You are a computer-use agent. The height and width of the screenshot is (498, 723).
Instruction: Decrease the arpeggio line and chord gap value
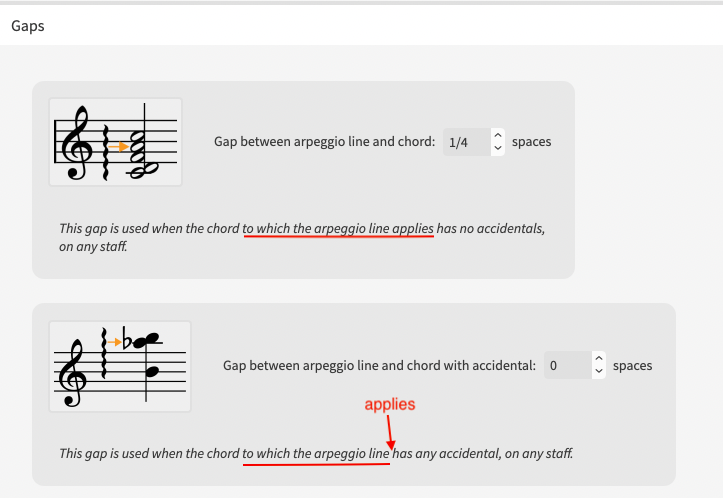click(x=498, y=148)
